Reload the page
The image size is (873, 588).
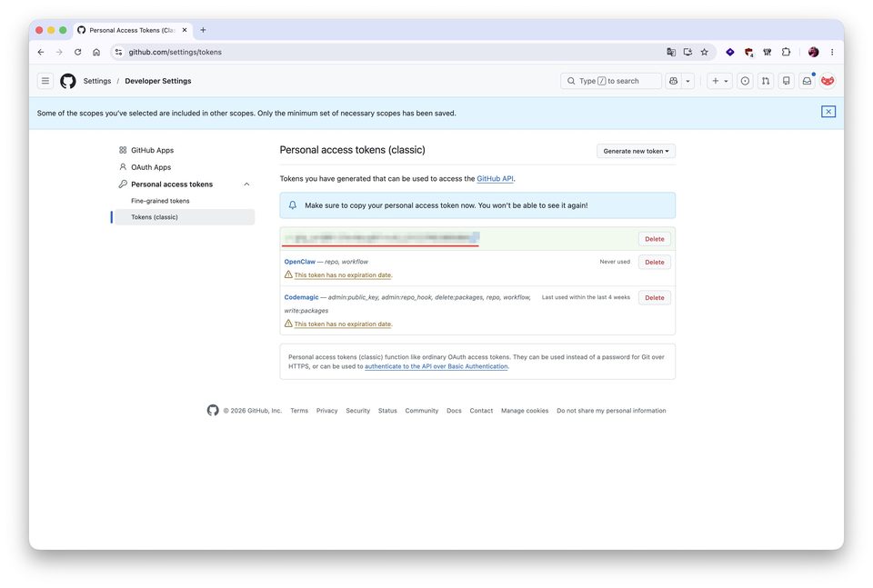point(77,52)
